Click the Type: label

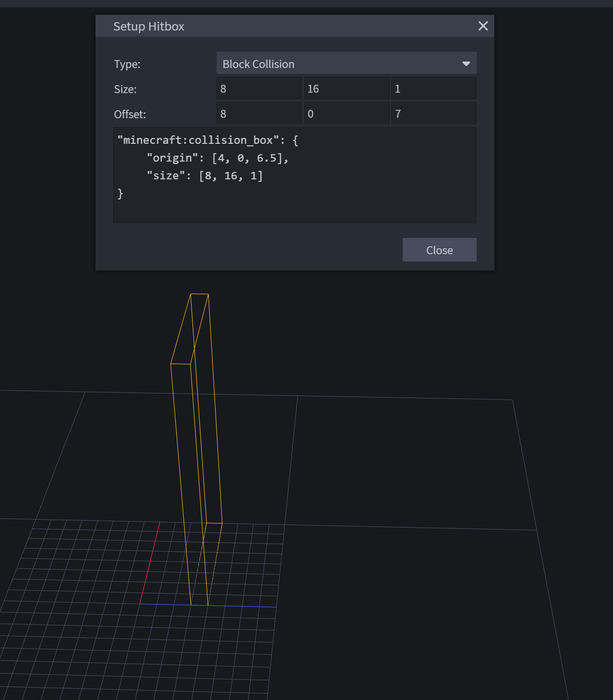click(127, 65)
